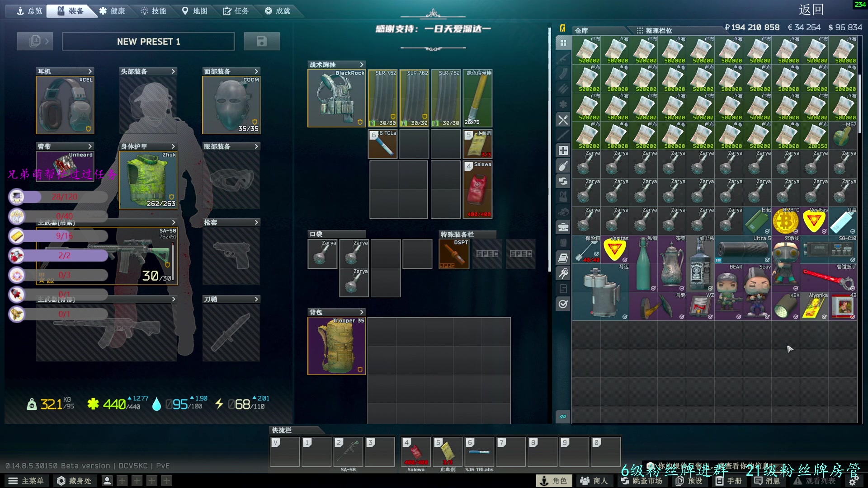Viewport: 868px width, 488px height.
Task: Expand the 身体护甲 body armor slot arrow
Action: (173, 146)
